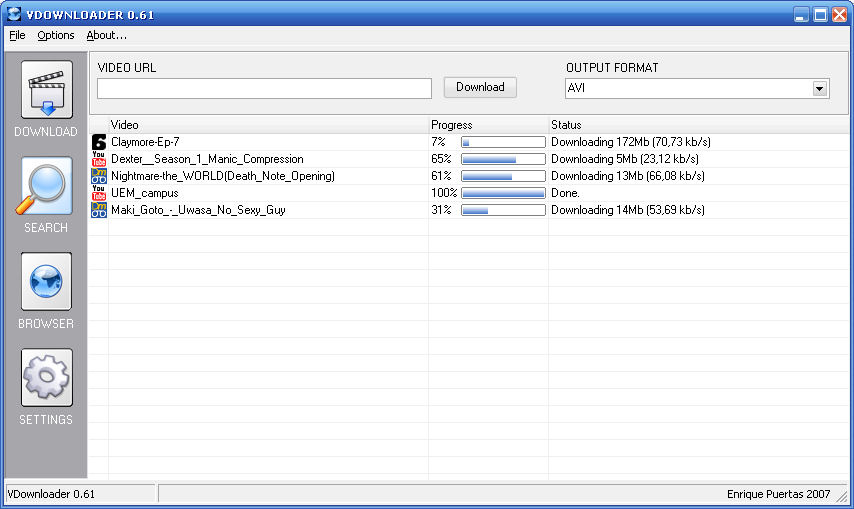Click 'VDownloader 0.61' status bar text
The width and height of the screenshot is (854, 509).
click(51, 494)
